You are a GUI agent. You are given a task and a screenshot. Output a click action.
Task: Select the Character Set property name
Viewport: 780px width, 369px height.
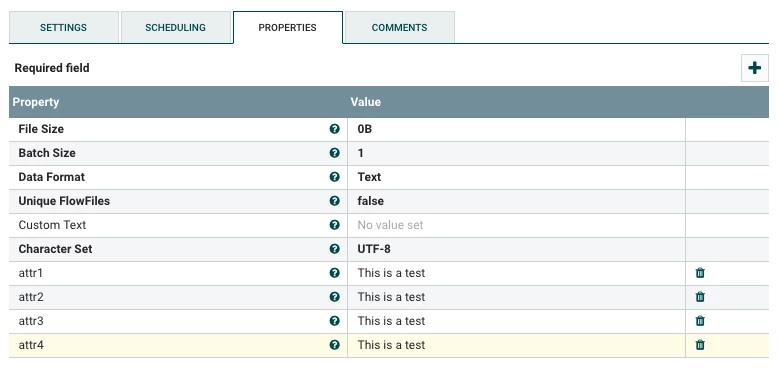pos(55,249)
